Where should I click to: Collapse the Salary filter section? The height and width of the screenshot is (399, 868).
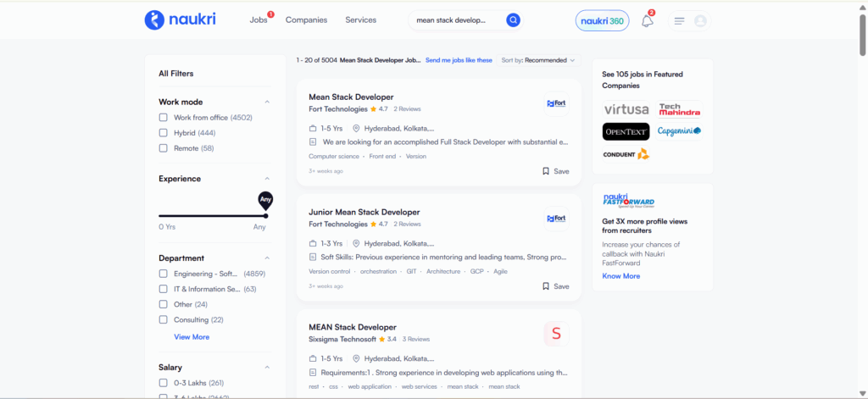click(x=267, y=368)
